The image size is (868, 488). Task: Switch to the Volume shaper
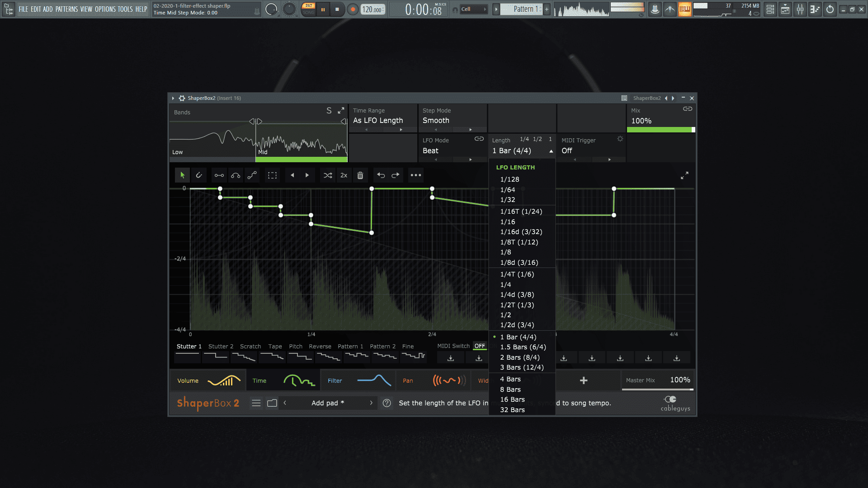pyautogui.click(x=208, y=380)
